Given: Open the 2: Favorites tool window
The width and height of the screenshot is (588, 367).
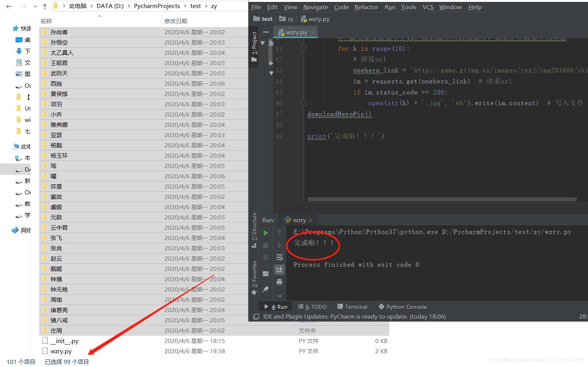Looking at the screenshot, I should click(x=254, y=278).
